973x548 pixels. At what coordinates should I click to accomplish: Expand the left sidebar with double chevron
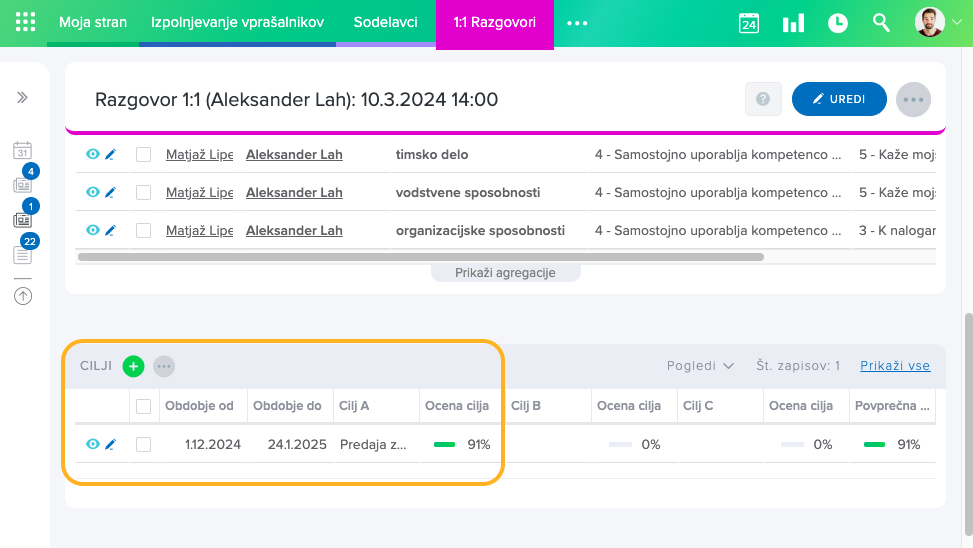tap(22, 98)
